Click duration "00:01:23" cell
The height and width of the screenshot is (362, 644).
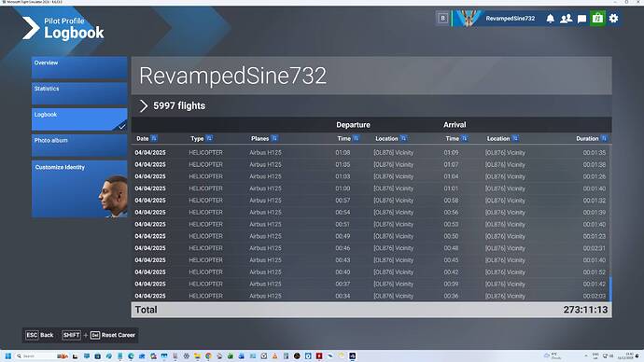tap(595, 236)
